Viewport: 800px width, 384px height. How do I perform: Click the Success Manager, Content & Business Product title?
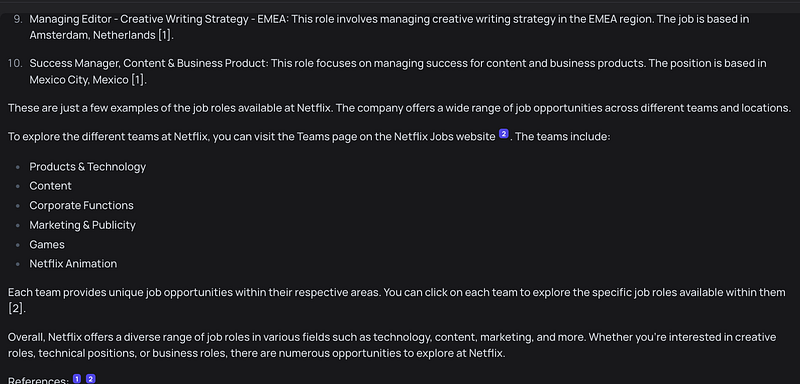coord(148,63)
